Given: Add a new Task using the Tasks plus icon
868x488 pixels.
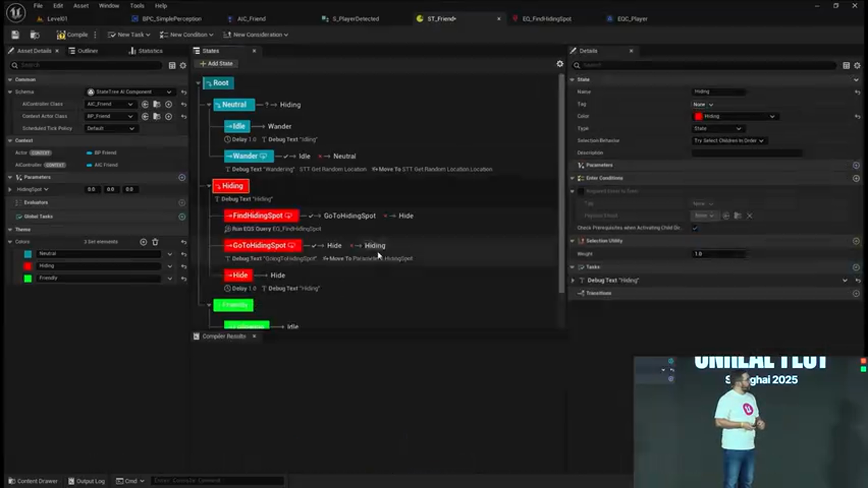Looking at the screenshot, I should point(856,267).
